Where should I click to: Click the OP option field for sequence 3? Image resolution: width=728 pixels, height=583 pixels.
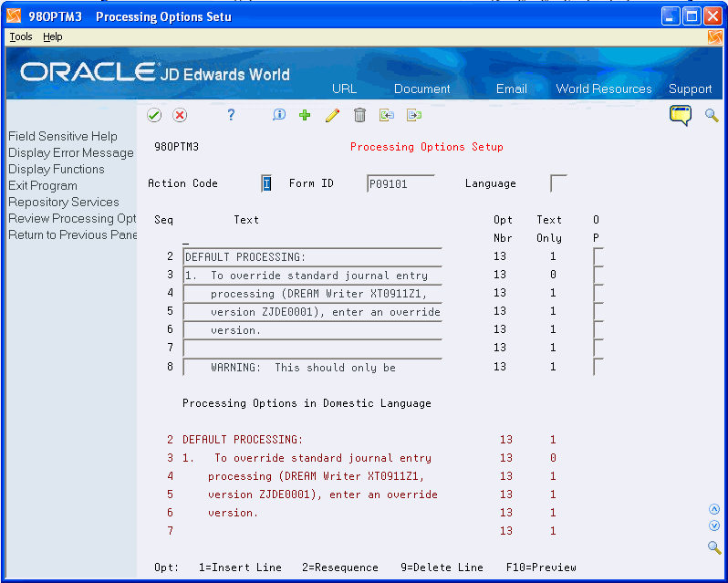tap(598, 276)
